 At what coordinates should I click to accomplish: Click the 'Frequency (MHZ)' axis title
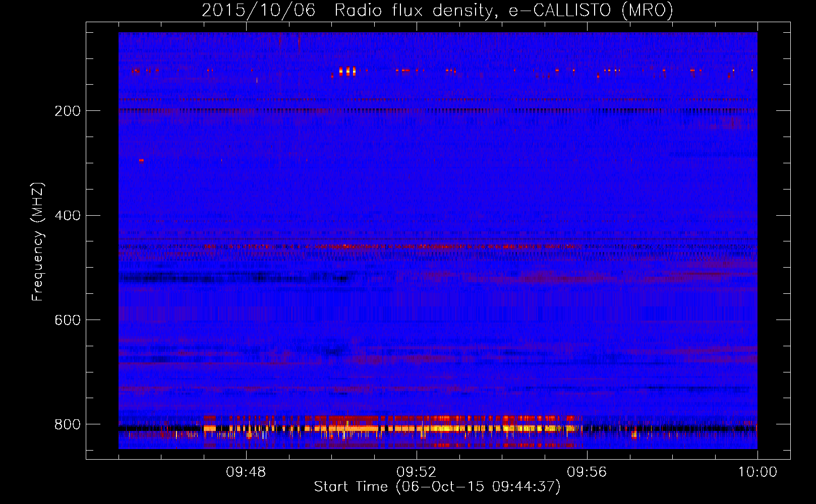click(x=38, y=241)
